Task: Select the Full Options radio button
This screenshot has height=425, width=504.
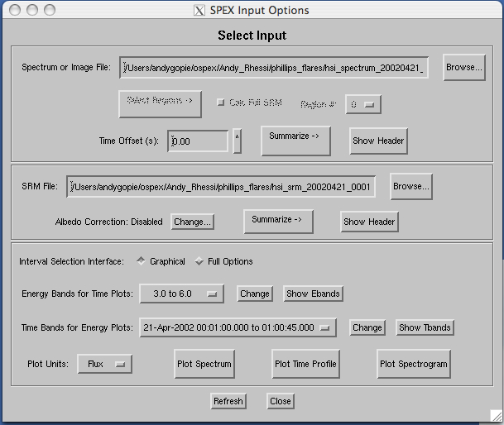Action: tap(199, 261)
